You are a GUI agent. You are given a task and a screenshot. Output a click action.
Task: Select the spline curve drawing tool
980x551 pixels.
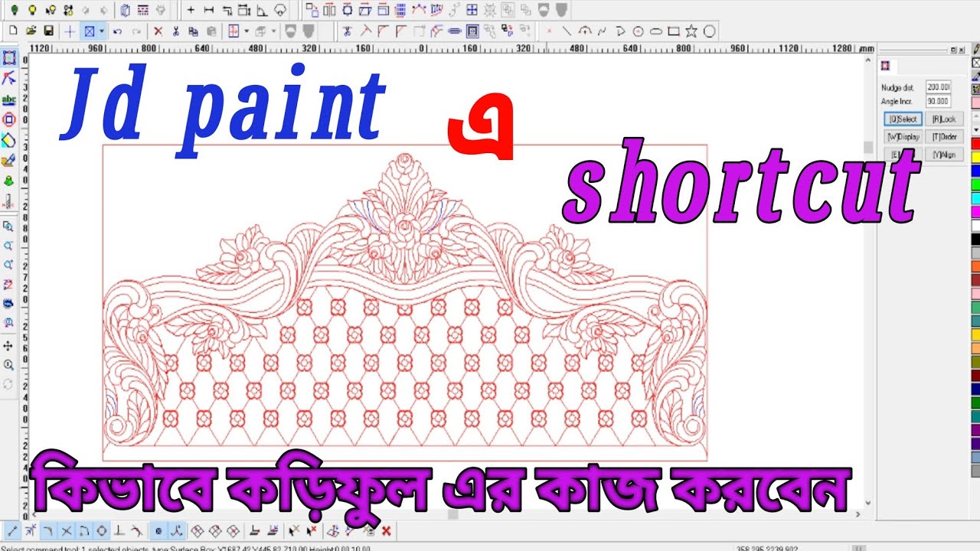click(x=603, y=31)
